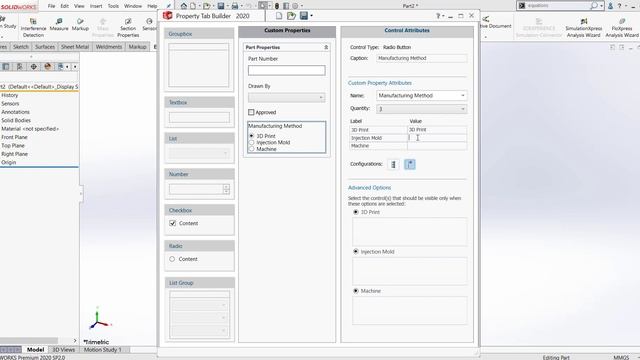This screenshot has width=640, height=360.
Task: Click the search magnifier icon
Action: [594, 6]
